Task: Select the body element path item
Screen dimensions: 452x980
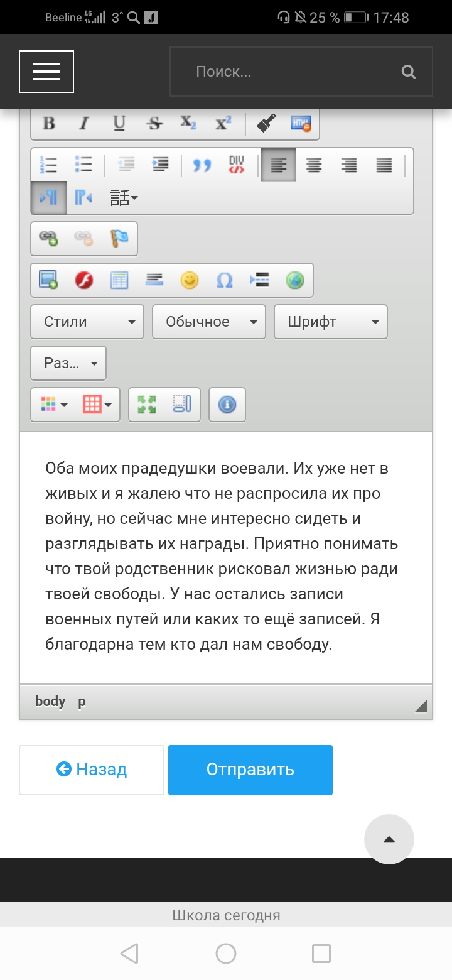Action: click(50, 702)
